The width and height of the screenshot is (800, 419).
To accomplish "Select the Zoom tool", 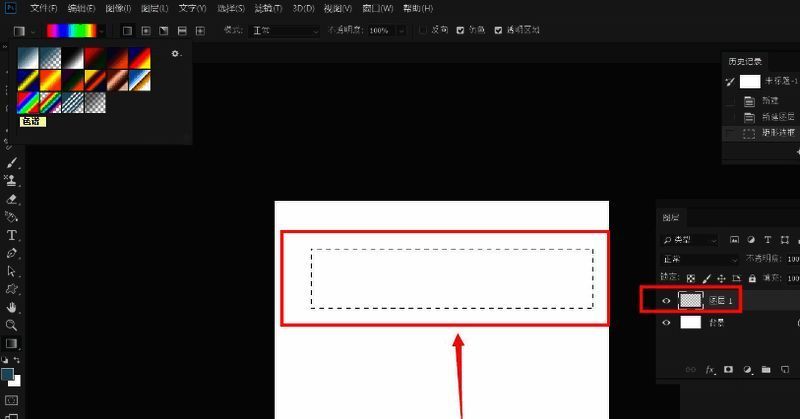I will 11,325.
